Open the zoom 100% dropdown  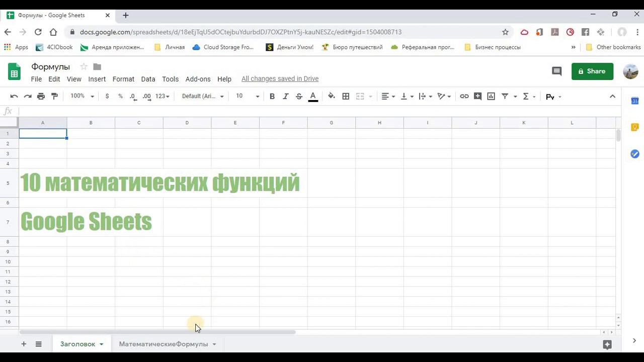(82, 96)
